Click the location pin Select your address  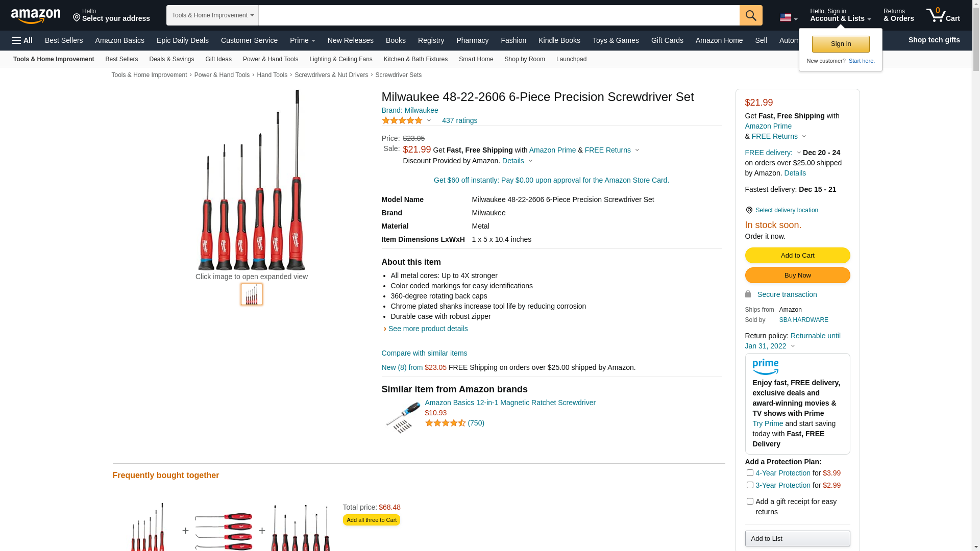[111, 15]
